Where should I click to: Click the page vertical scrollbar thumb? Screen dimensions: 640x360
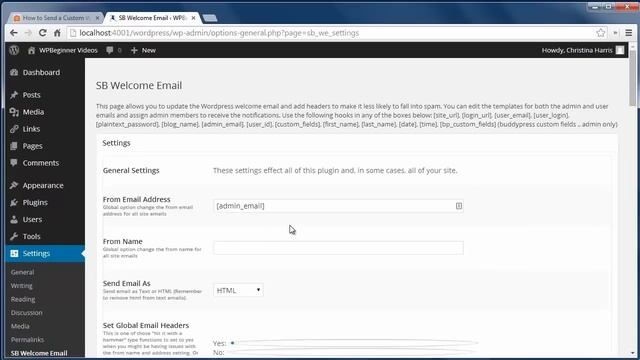632,78
